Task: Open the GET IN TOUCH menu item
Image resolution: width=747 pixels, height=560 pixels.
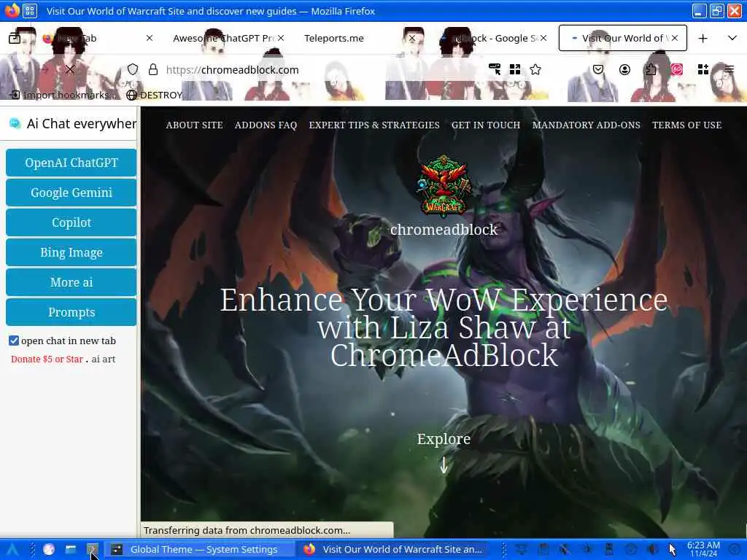Action: pyautogui.click(x=486, y=125)
